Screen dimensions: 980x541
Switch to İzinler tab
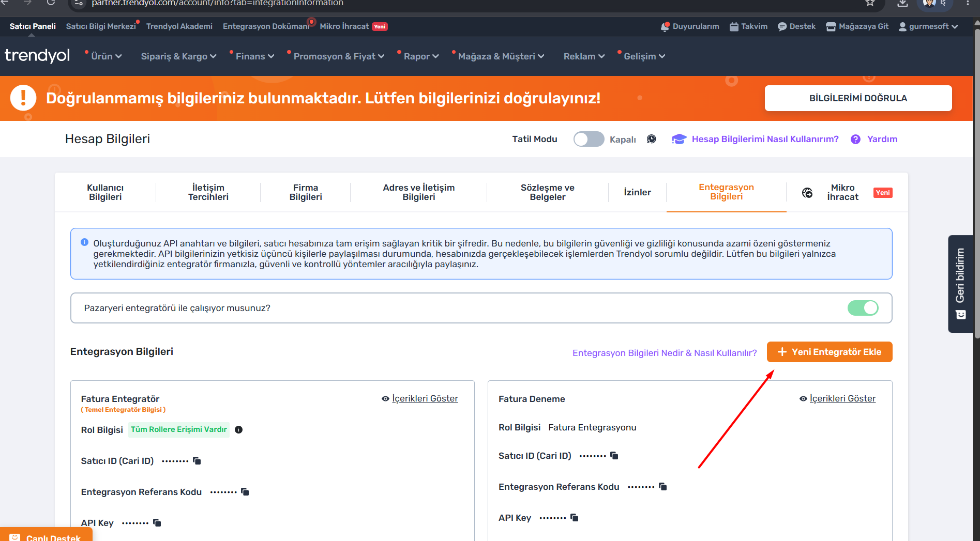(x=638, y=192)
